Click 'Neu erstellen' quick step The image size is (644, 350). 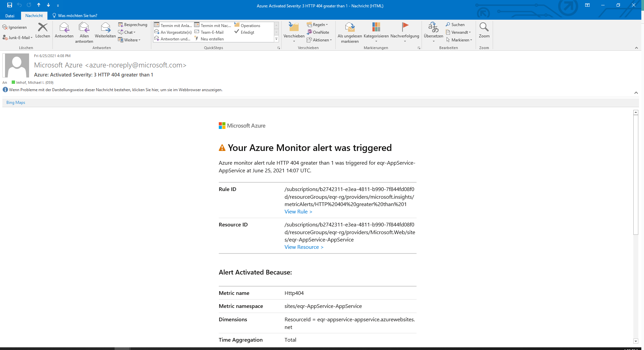[x=209, y=39]
